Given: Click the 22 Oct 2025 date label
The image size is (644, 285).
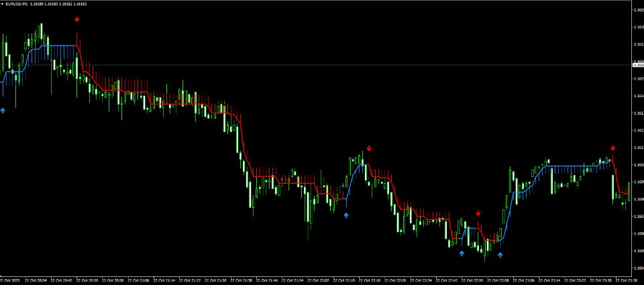Looking at the screenshot, I should 10,280.
